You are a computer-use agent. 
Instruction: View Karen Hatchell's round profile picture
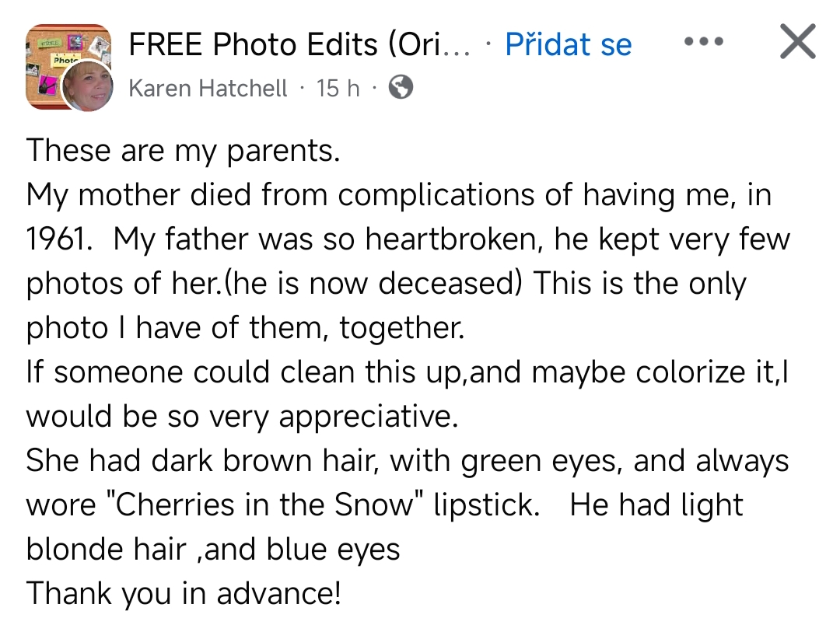point(88,86)
